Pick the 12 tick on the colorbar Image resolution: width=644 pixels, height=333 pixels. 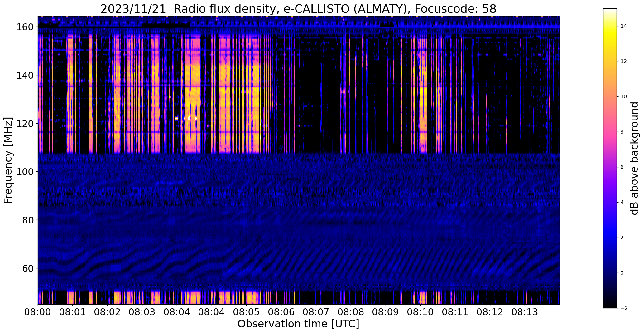pos(624,61)
